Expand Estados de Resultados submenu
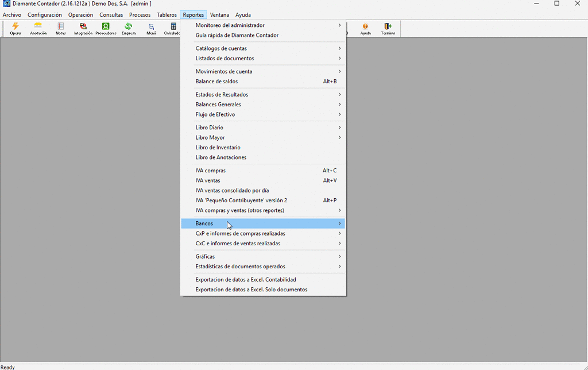588x370 pixels. click(x=263, y=95)
